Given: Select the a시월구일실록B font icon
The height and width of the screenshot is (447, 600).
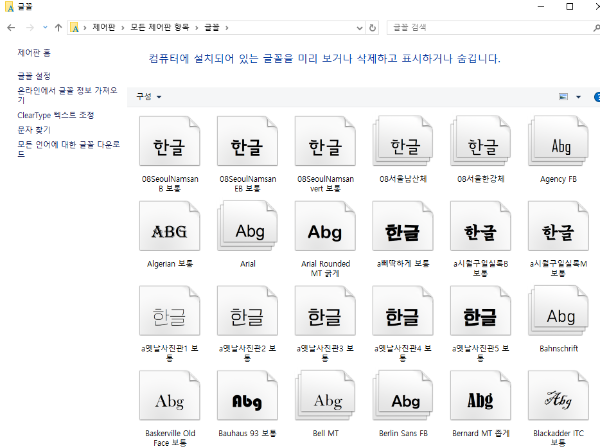Looking at the screenshot, I should click(x=480, y=226).
